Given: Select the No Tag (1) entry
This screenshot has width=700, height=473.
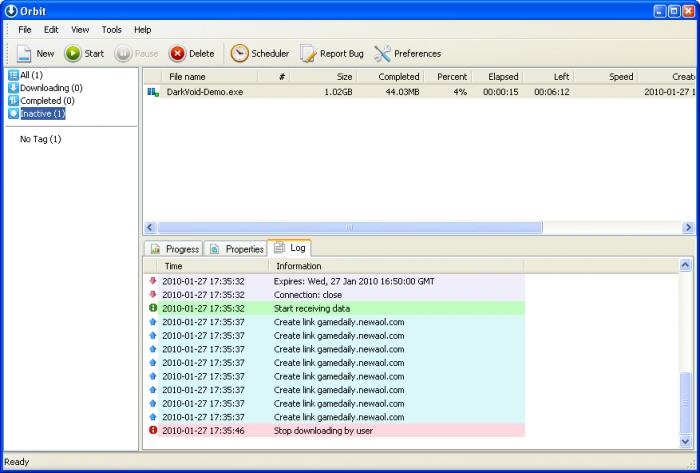Looking at the screenshot, I should [41, 139].
